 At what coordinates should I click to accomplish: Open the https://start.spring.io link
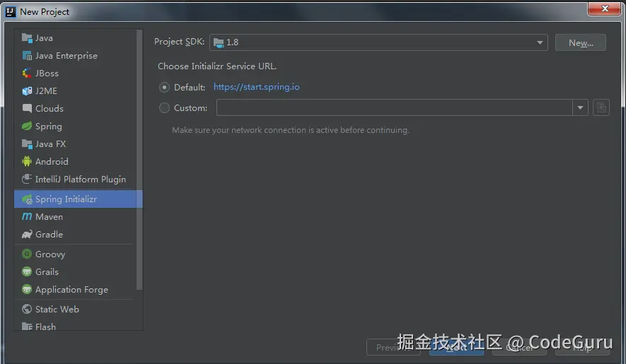(256, 87)
